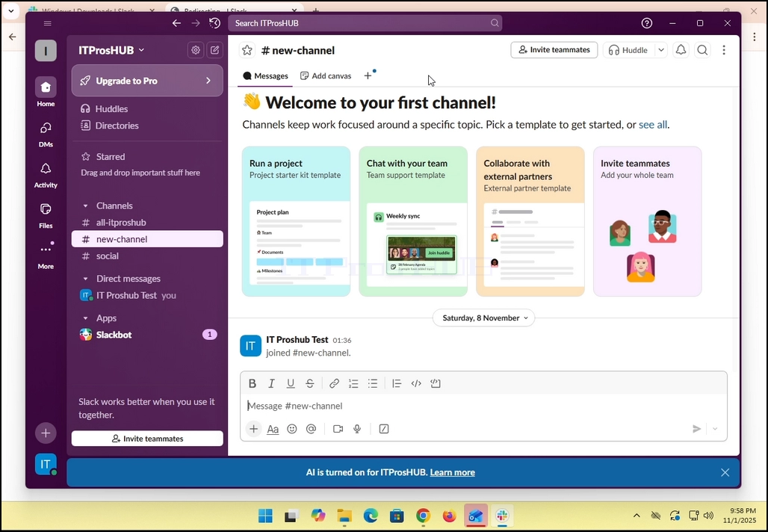Start a bulleted list in composer

[373, 383]
